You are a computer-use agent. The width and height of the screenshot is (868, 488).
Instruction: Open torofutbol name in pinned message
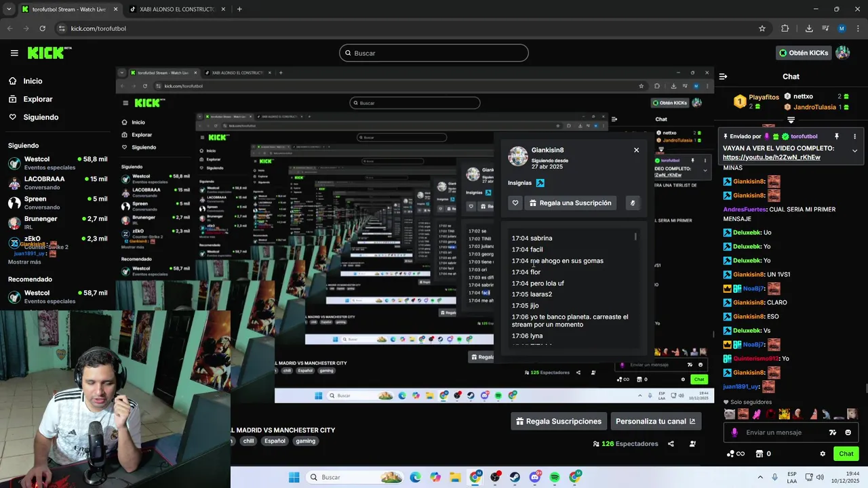[804, 136]
